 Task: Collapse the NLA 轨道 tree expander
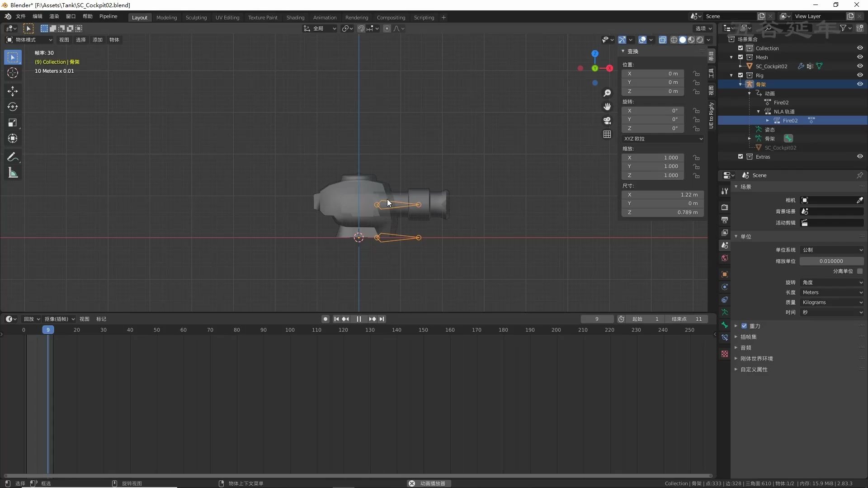(759, 111)
